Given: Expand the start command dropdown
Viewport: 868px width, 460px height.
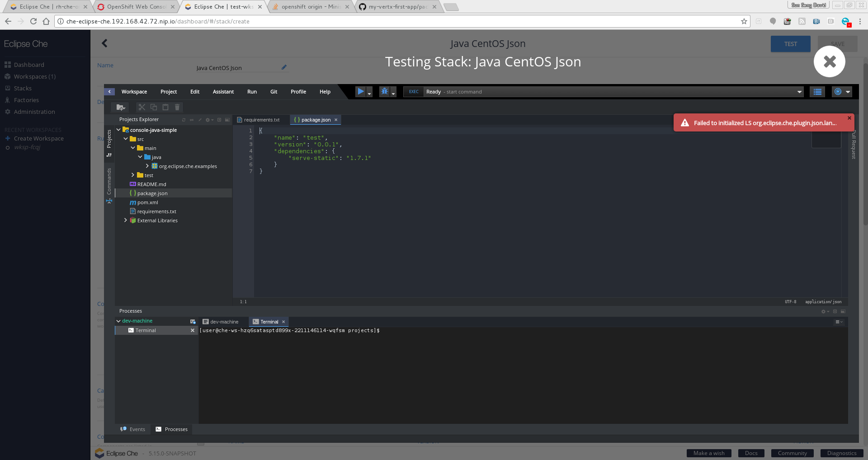Looking at the screenshot, I should (x=799, y=92).
